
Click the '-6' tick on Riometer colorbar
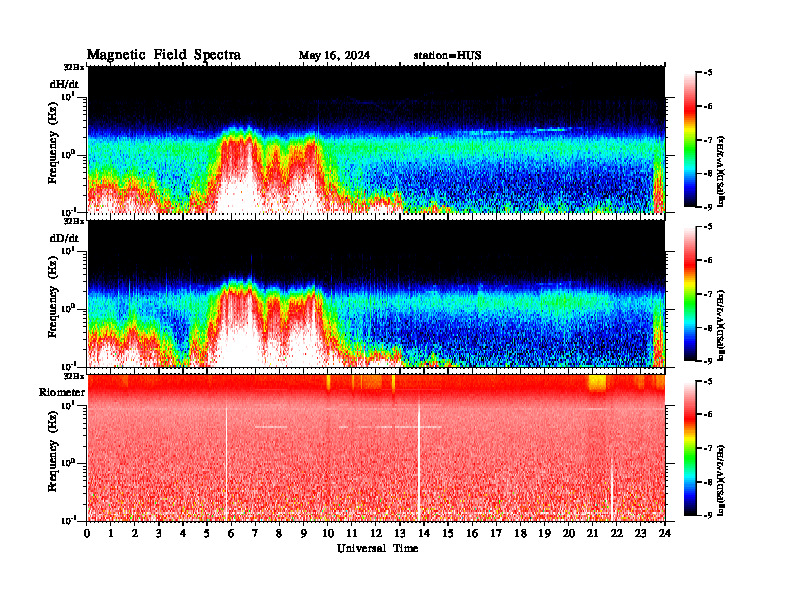[708, 414]
